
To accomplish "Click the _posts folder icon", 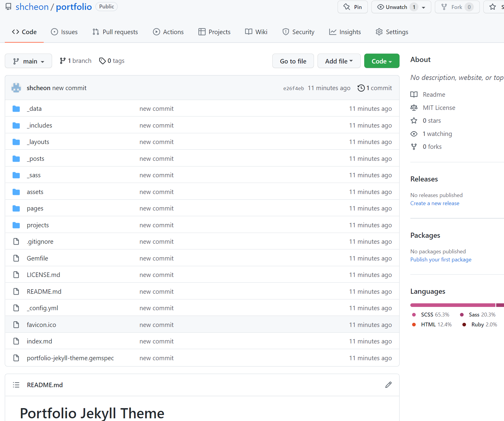I will click(16, 159).
